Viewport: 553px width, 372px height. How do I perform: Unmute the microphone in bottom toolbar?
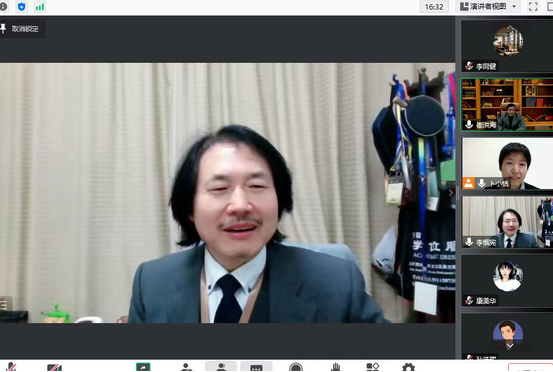[x=11, y=367]
